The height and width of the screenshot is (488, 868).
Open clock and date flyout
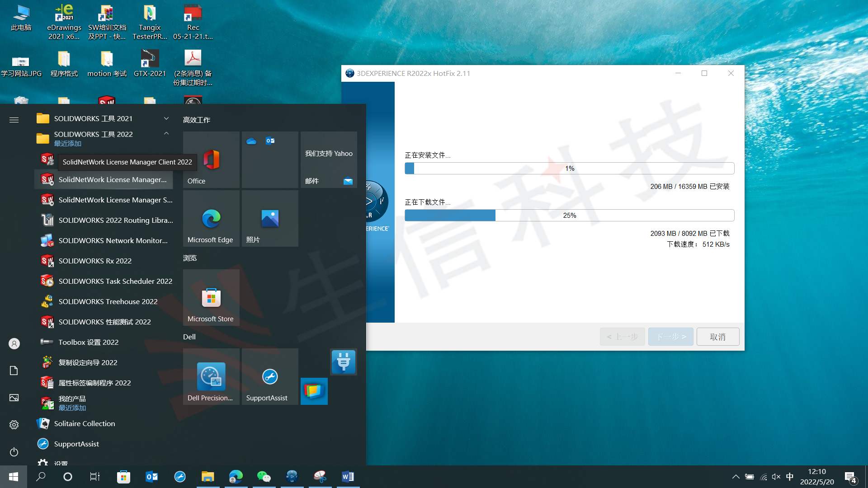817,477
